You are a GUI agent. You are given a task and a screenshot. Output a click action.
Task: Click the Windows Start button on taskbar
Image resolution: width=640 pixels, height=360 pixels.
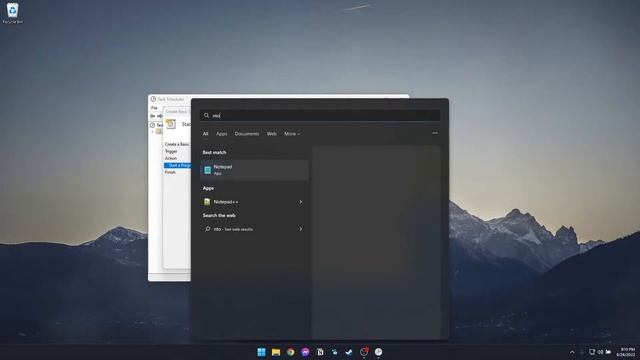261,352
